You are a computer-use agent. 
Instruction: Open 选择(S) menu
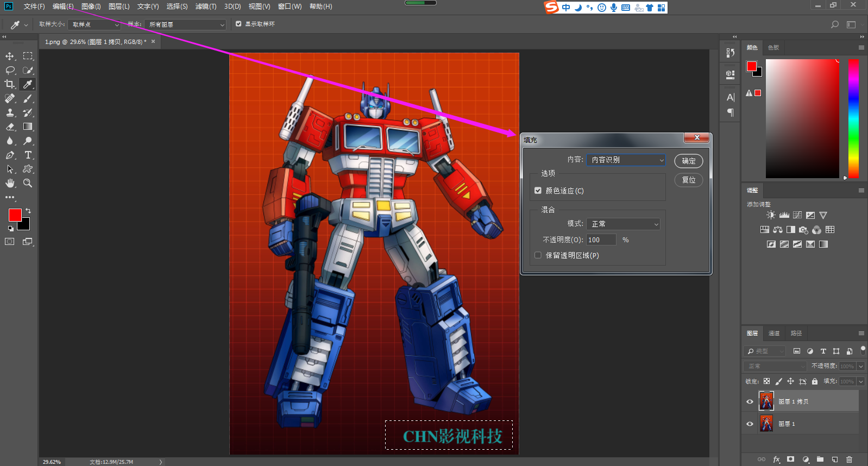[177, 7]
